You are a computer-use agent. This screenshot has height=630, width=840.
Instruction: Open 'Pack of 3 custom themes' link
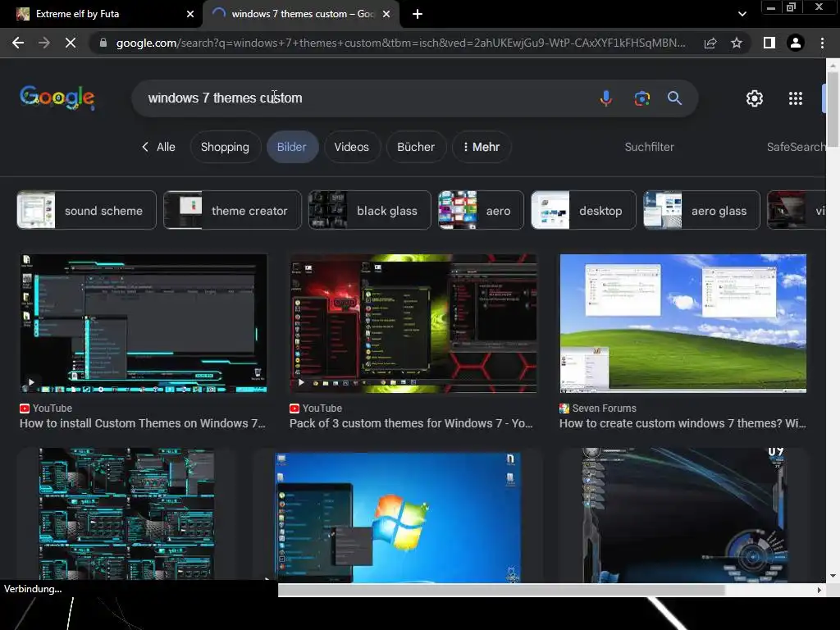click(x=412, y=423)
